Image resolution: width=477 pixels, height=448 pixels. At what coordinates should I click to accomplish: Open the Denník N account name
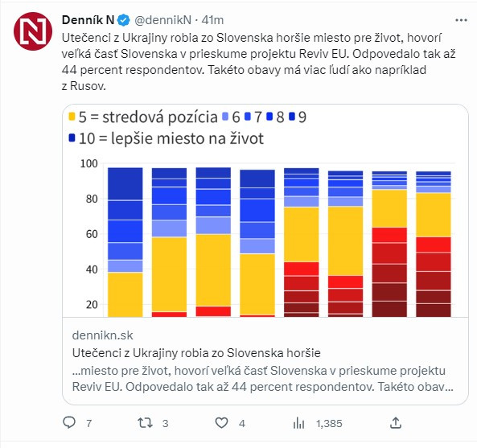pyautogui.click(x=88, y=20)
